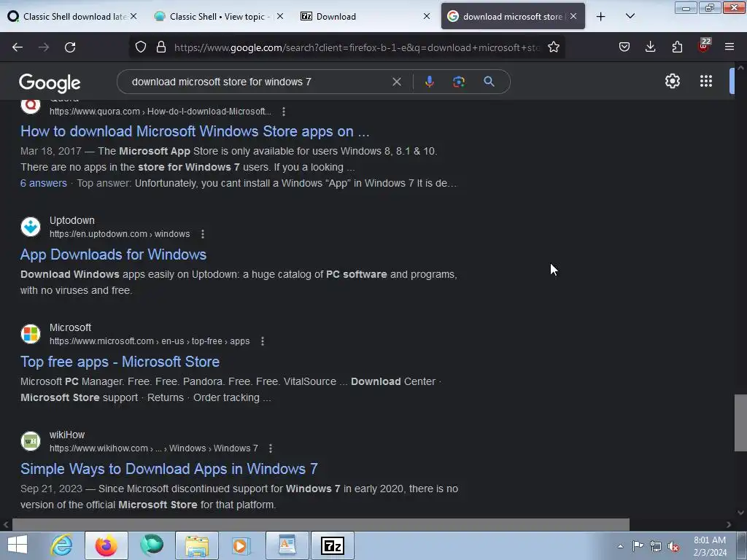Open the Google apps grid
Viewport: 747px width, 560px height.
tap(706, 81)
